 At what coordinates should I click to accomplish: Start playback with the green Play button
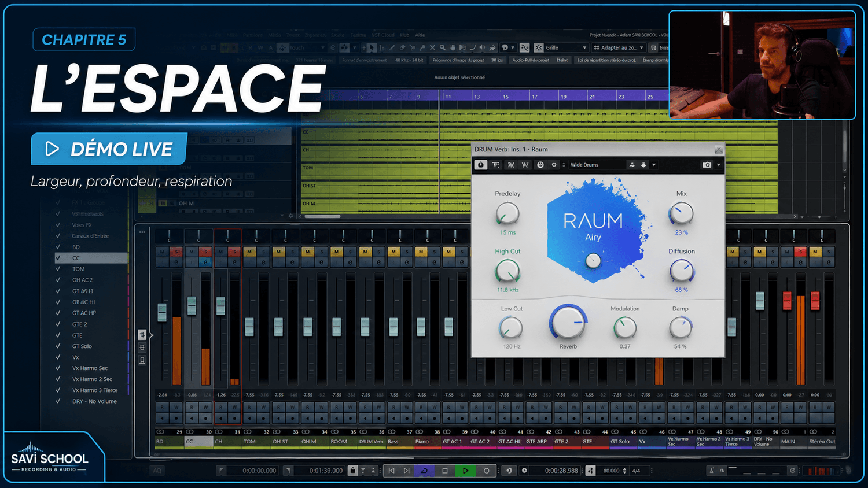(x=465, y=471)
